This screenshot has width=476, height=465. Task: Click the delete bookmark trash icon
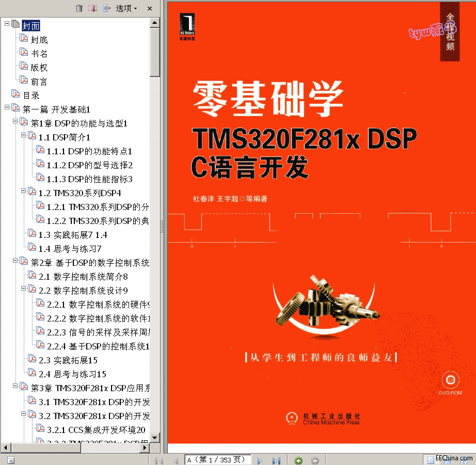(79, 8)
